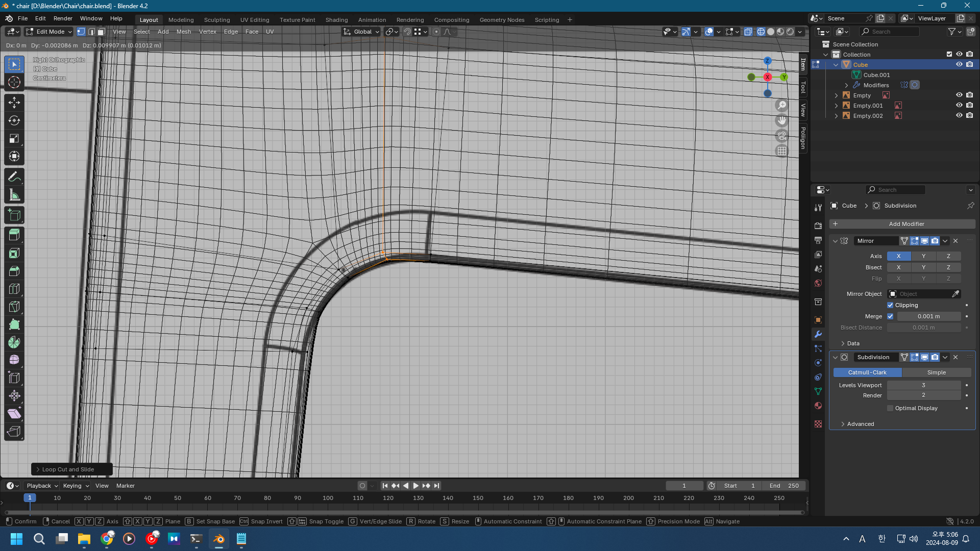Screen dimensions: 980x551
Task: Adjust the Merge distance field
Action: click(x=928, y=316)
